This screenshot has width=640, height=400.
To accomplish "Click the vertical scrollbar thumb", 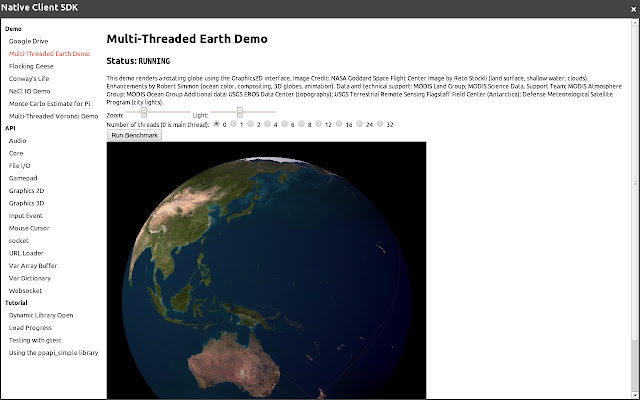I will click(x=635, y=182).
